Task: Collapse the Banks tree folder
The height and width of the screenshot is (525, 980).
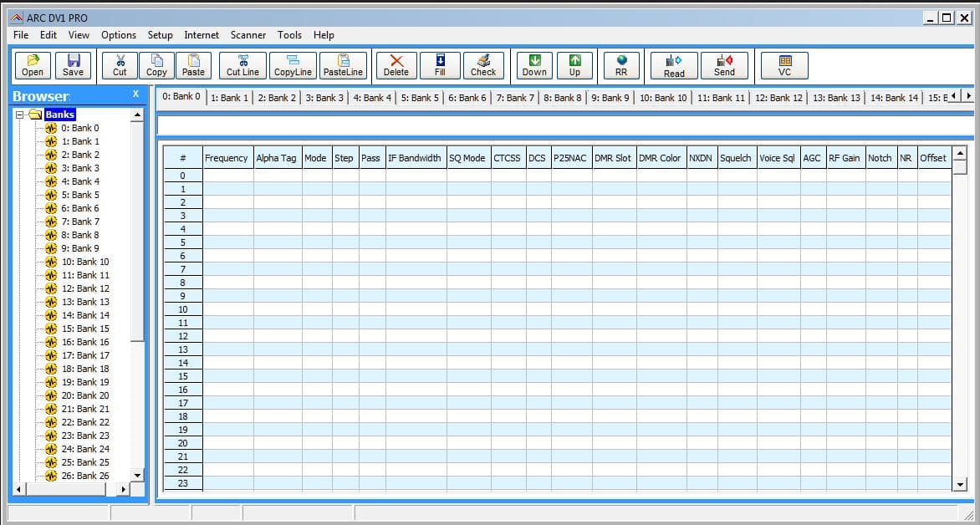Action: click(x=19, y=115)
